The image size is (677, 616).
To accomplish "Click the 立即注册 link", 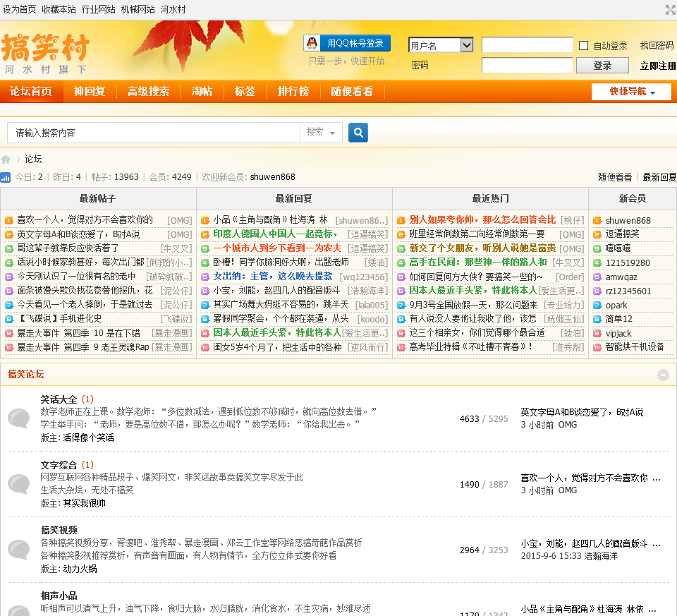I will click(657, 66).
